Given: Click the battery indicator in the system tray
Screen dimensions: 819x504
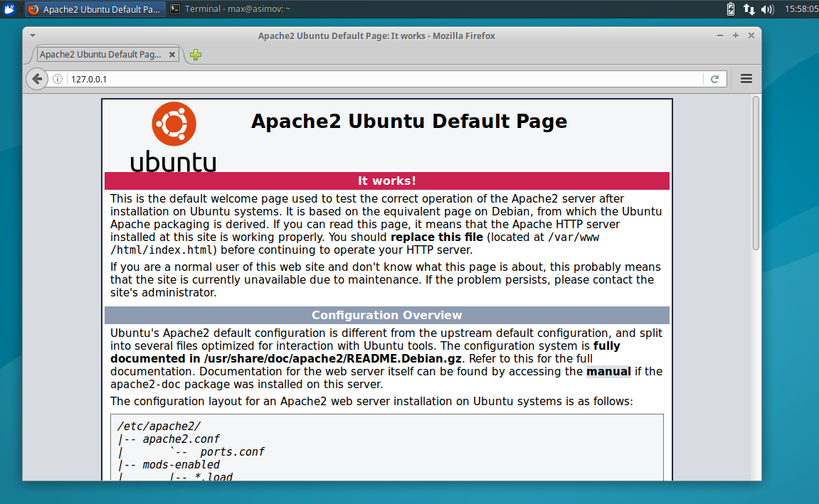Looking at the screenshot, I should pos(731,9).
